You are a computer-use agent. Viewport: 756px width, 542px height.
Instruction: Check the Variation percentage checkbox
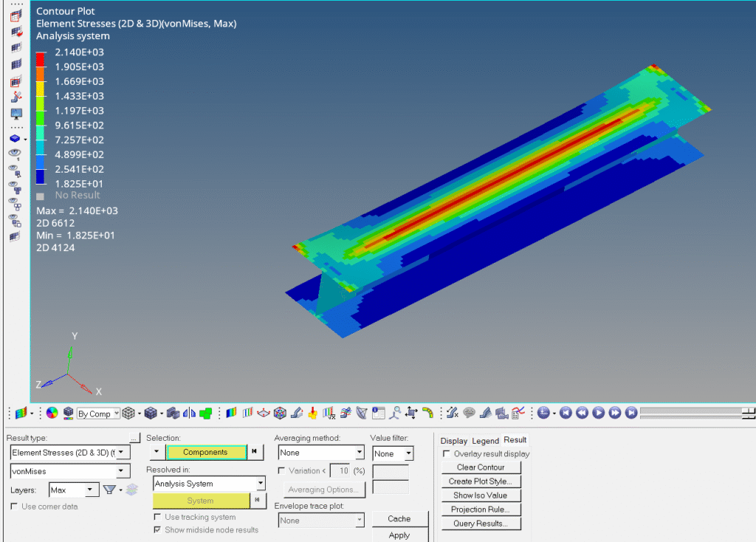[281, 471]
